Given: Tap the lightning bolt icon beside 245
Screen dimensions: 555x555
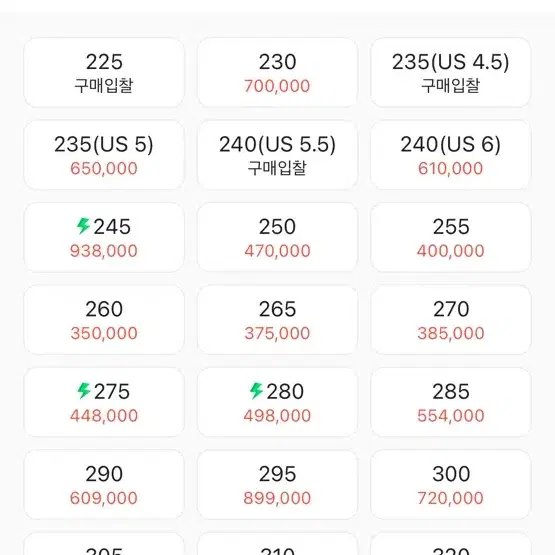Looking at the screenshot, I should 84,226.
